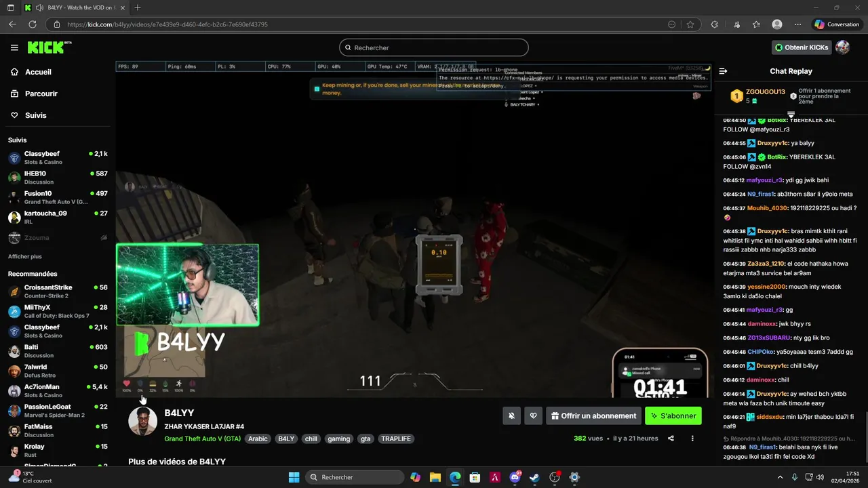Image resolution: width=868 pixels, height=488 pixels.
Task: Select the gta tag
Action: (x=366, y=439)
